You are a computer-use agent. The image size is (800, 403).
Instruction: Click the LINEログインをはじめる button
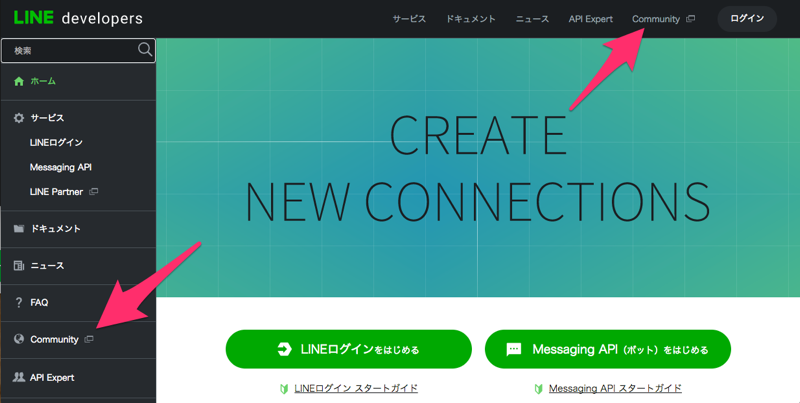coord(348,349)
